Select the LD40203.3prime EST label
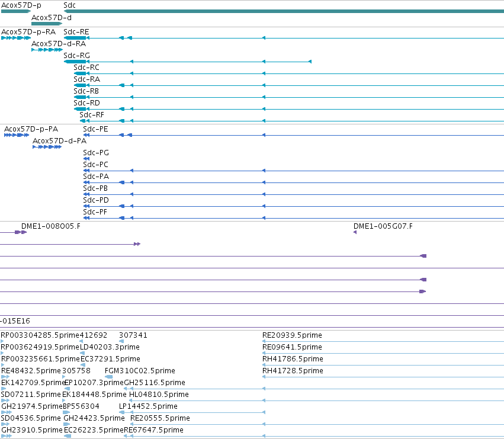Viewport: 504px width, 439px height. tap(110, 347)
